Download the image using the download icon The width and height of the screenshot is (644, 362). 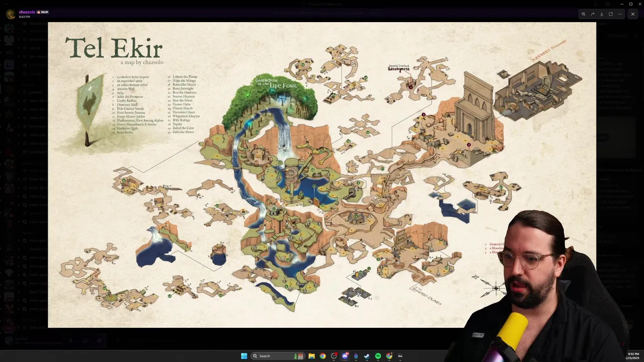pyautogui.click(x=601, y=14)
